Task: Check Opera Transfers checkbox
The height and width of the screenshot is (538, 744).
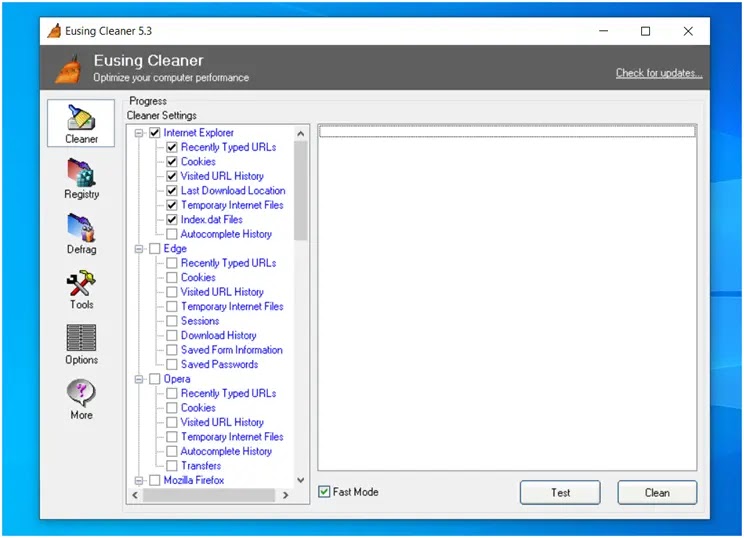Action: pos(172,465)
